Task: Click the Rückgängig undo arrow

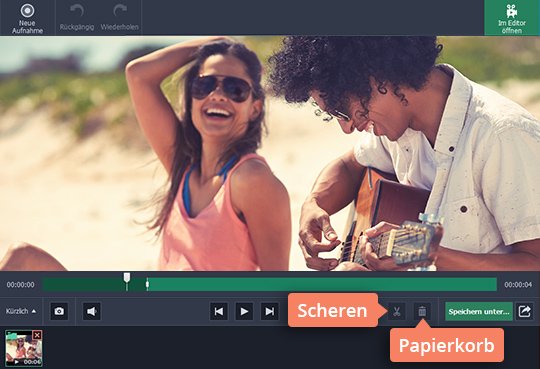Action: pos(76,18)
